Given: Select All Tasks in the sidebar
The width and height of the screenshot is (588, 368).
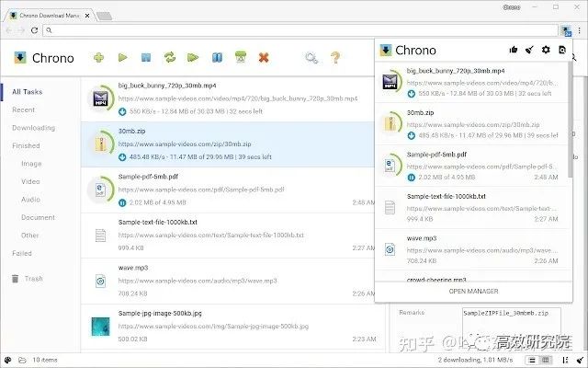Looking at the screenshot, I should pos(27,92).
